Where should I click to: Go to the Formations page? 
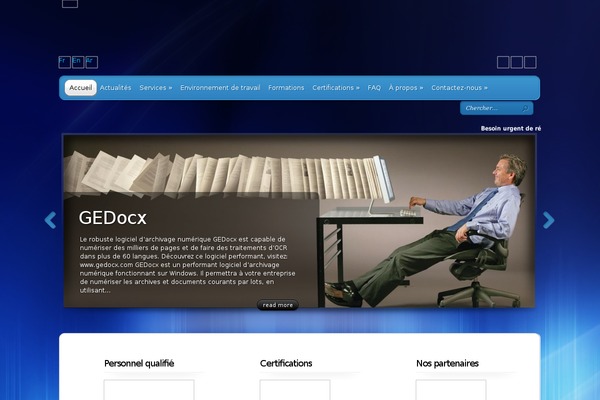[x=286, y=88]
